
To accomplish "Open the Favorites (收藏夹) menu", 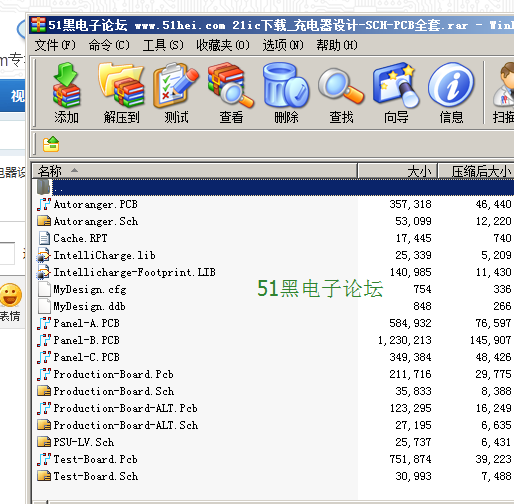I will coord(223,45).
